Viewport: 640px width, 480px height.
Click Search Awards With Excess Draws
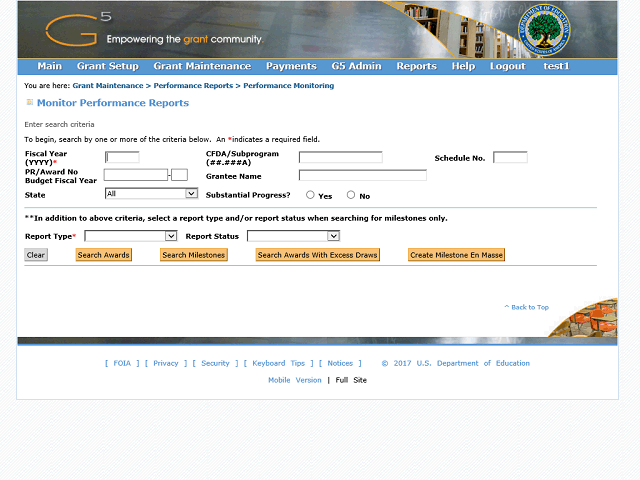coord(318,255)
